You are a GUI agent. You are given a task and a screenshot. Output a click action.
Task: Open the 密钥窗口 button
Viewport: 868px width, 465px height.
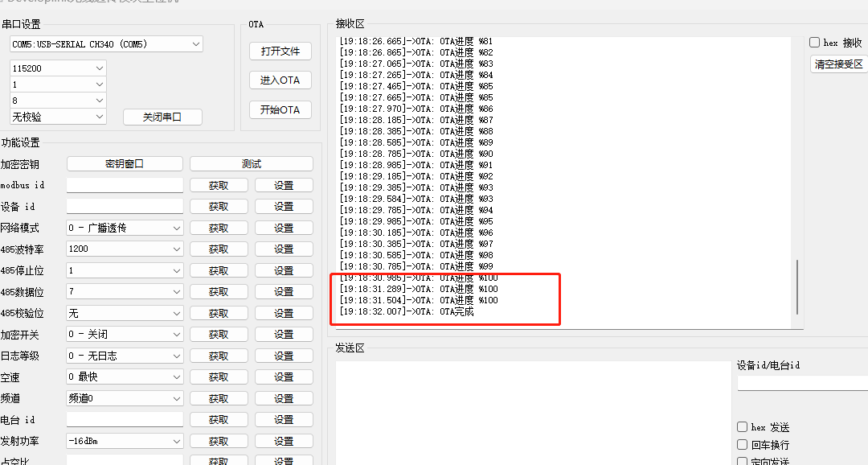pyautogui.click(x=125, y=163)
